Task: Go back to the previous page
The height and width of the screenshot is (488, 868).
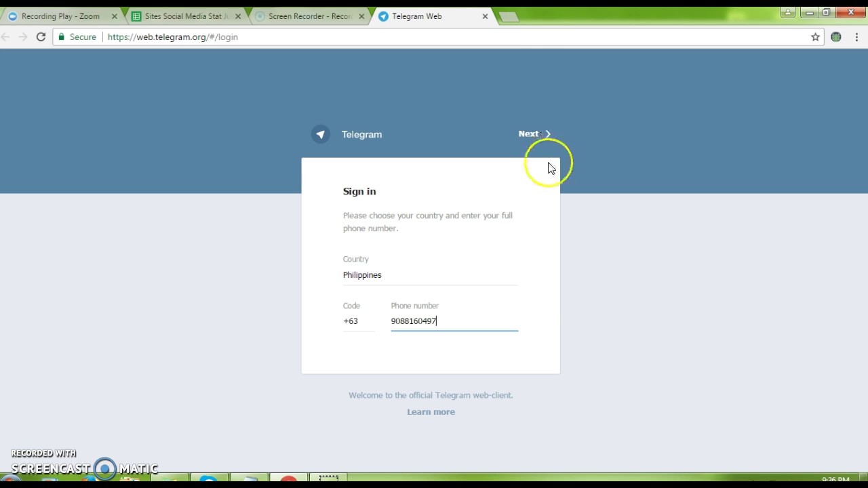Action: pos(7,37)
